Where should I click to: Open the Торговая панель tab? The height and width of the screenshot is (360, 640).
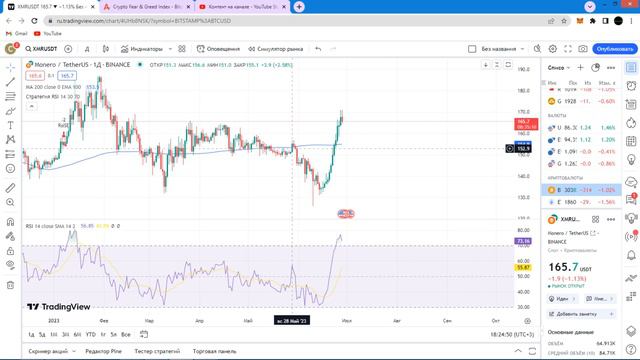click(214, 351)
